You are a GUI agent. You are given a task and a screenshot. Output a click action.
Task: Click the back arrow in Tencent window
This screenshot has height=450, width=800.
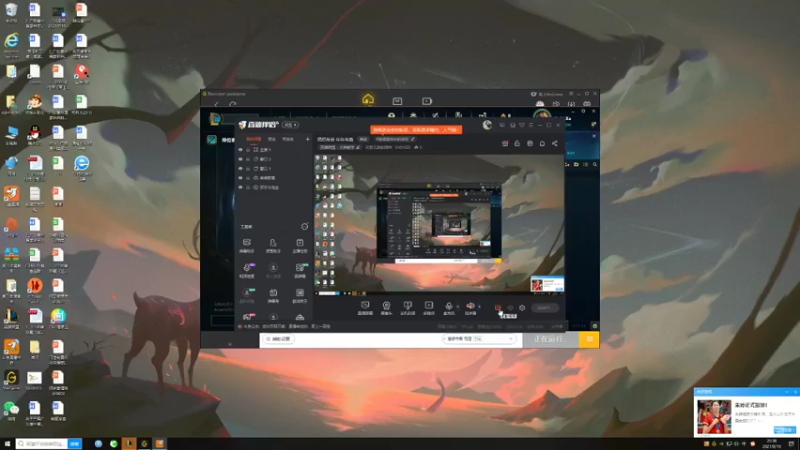point(216,104)
